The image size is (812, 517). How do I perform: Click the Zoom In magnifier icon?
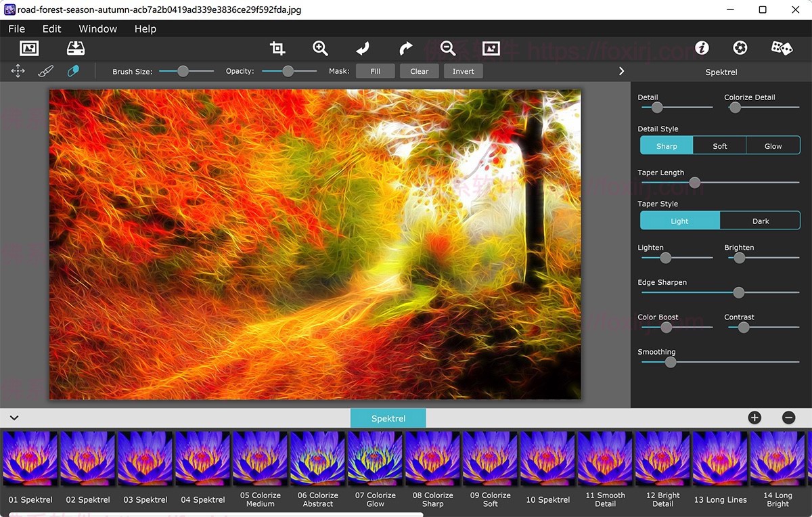320,48
